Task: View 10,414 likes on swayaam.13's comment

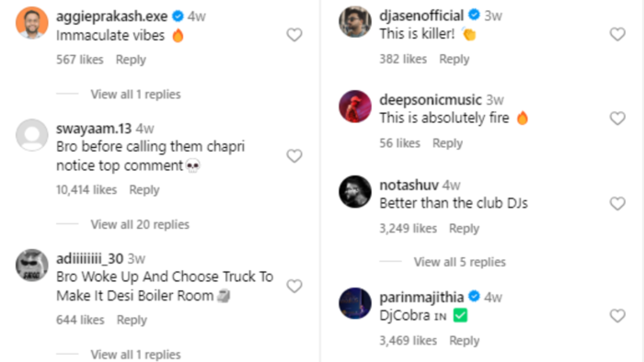Action: [86, 189]
